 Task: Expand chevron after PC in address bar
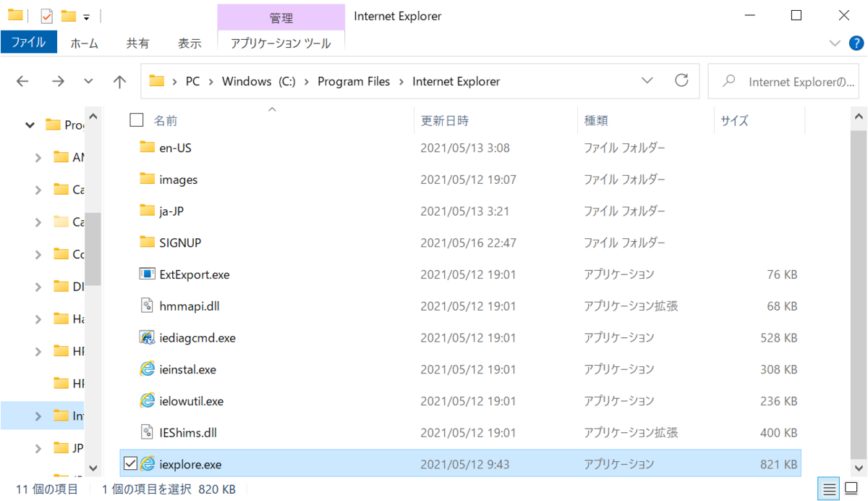tap(210, 82)
